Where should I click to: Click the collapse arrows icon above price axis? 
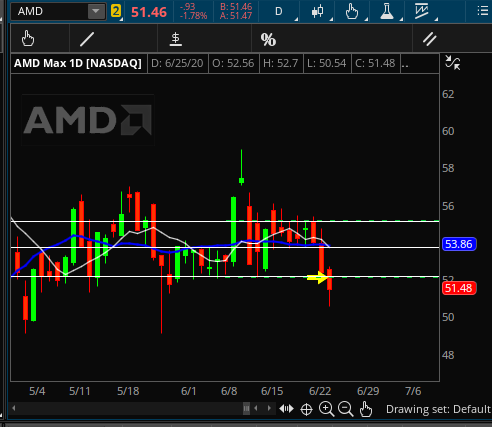[x=453, y=63]
